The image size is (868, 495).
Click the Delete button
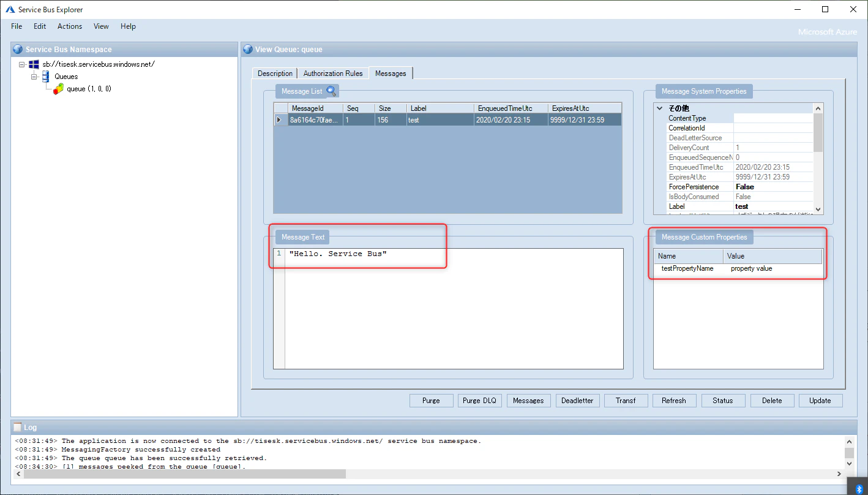click(772, 401)
